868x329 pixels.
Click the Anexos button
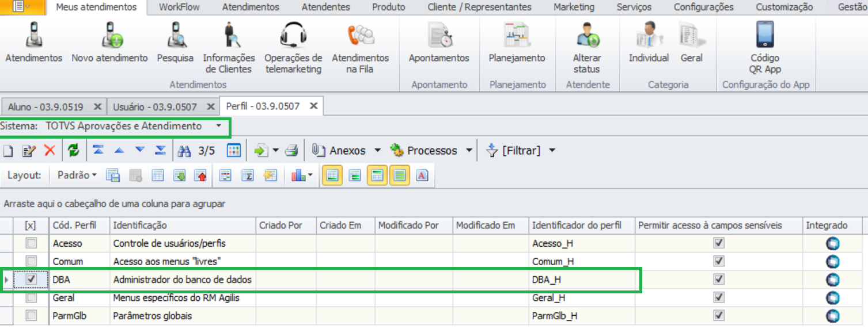[340, 151]
